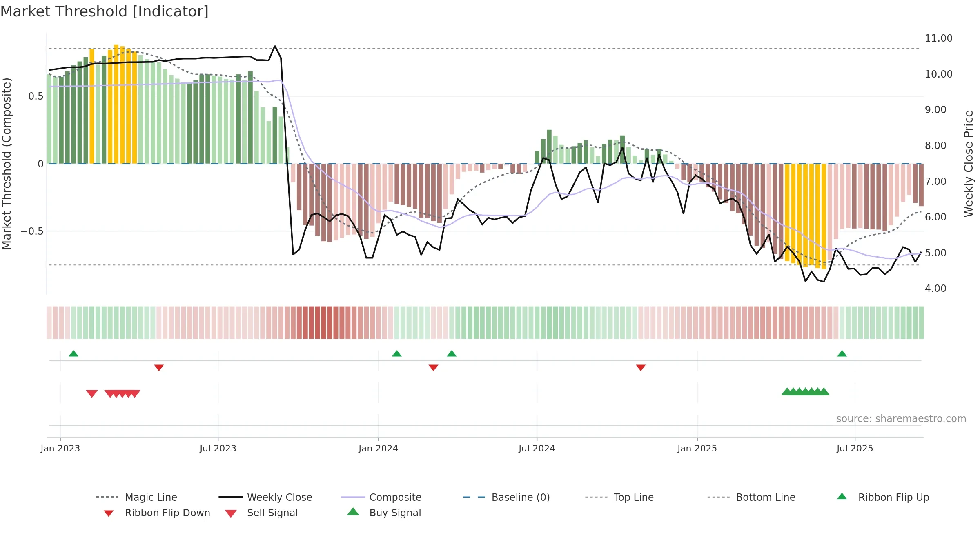Click the Jan 2024 x-axis label

click(379, 448)
